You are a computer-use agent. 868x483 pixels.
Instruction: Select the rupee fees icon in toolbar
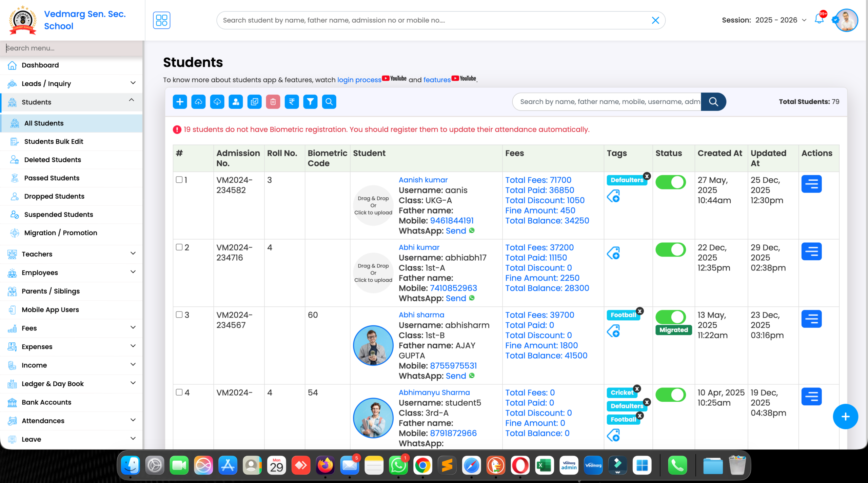(x=292, y=101)
